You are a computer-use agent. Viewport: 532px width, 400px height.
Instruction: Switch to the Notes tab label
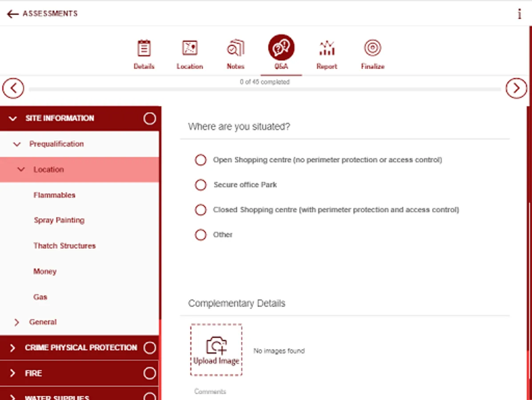[236, 67]
